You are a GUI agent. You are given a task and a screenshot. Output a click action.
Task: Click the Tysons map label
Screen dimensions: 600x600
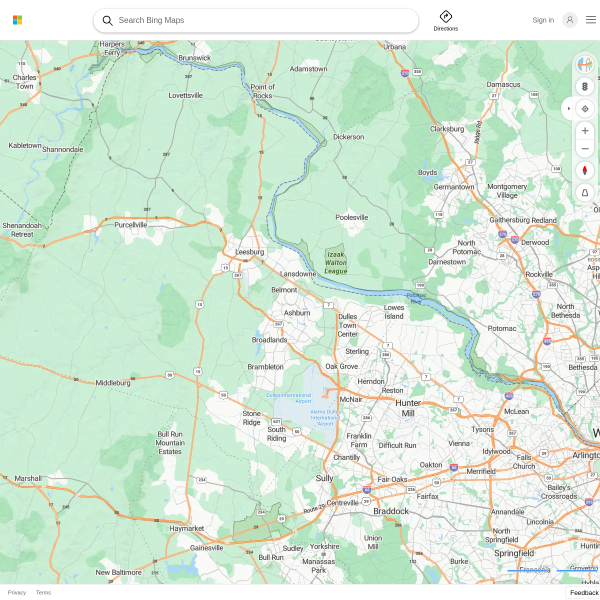pos(483,430)
